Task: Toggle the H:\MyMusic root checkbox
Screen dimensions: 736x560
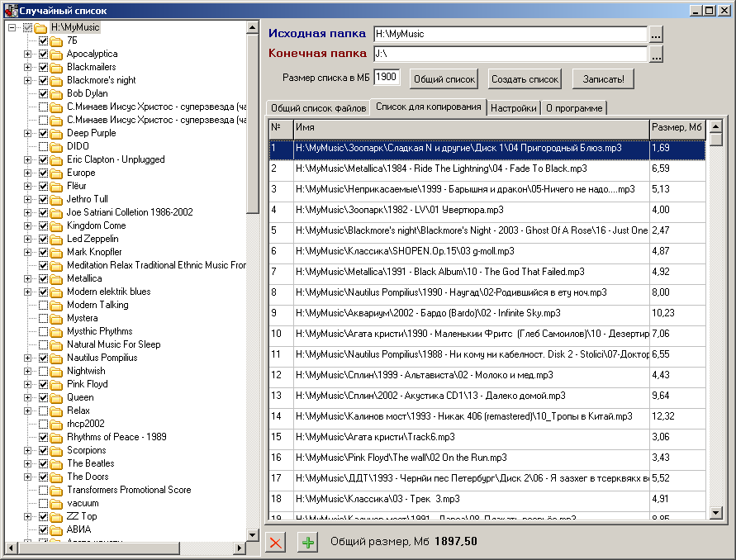Action: click(x=27, y=28)
